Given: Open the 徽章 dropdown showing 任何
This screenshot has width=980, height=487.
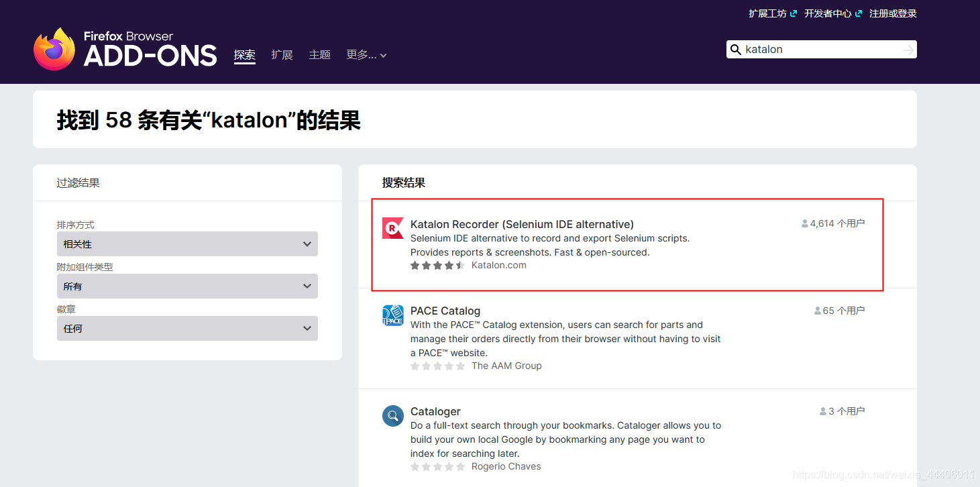Looking at the screenshot, I should coord(187,329).
